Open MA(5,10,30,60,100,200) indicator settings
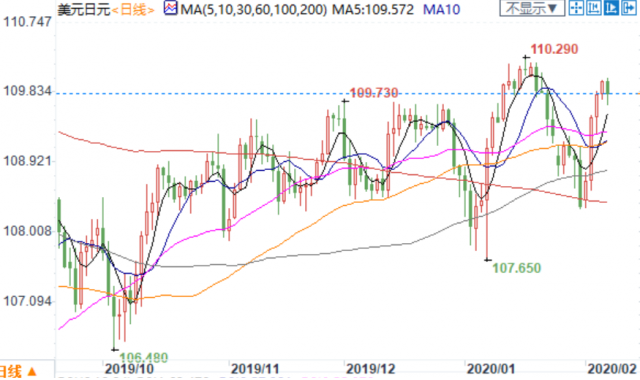Screen dimensions: 640x380 pyautogui.click(x=253, y=9)
